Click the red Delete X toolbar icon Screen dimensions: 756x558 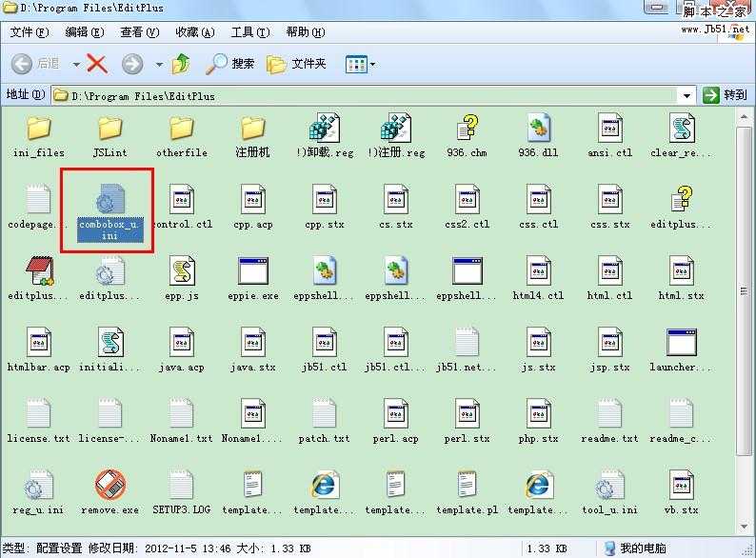pos(97,64)
